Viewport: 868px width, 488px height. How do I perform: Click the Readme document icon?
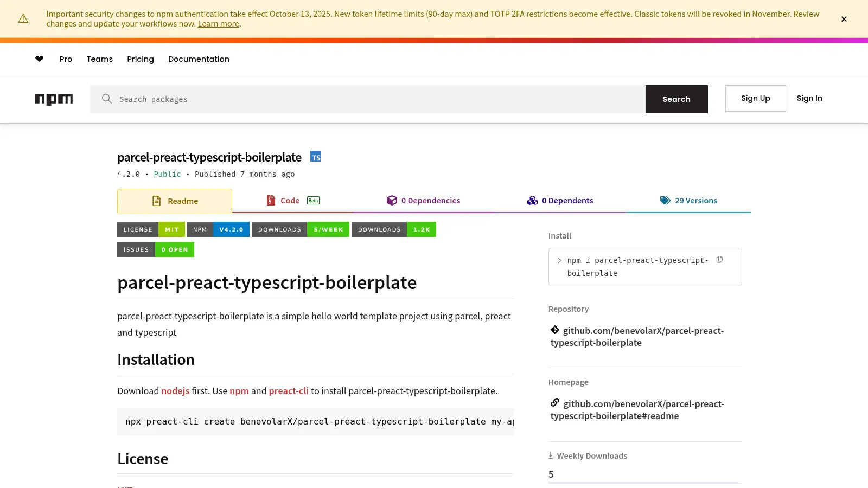[x=157, y=201]
